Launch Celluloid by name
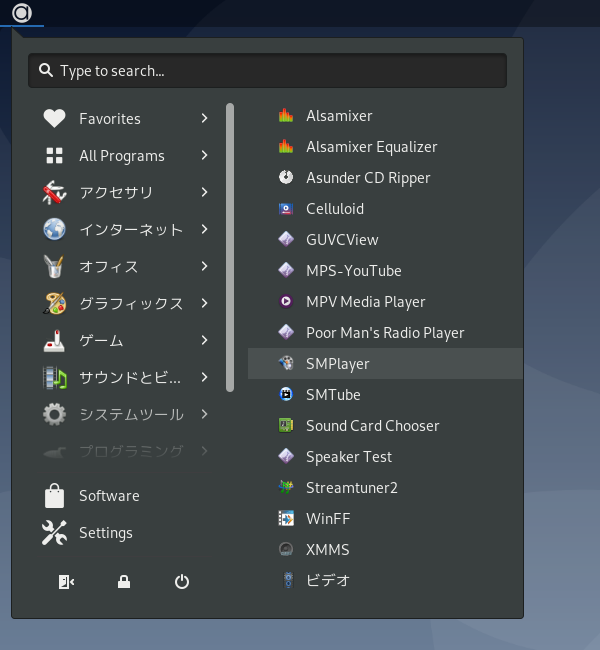Image resolution: width=600 pixels, height=650 pixels. 335,209
